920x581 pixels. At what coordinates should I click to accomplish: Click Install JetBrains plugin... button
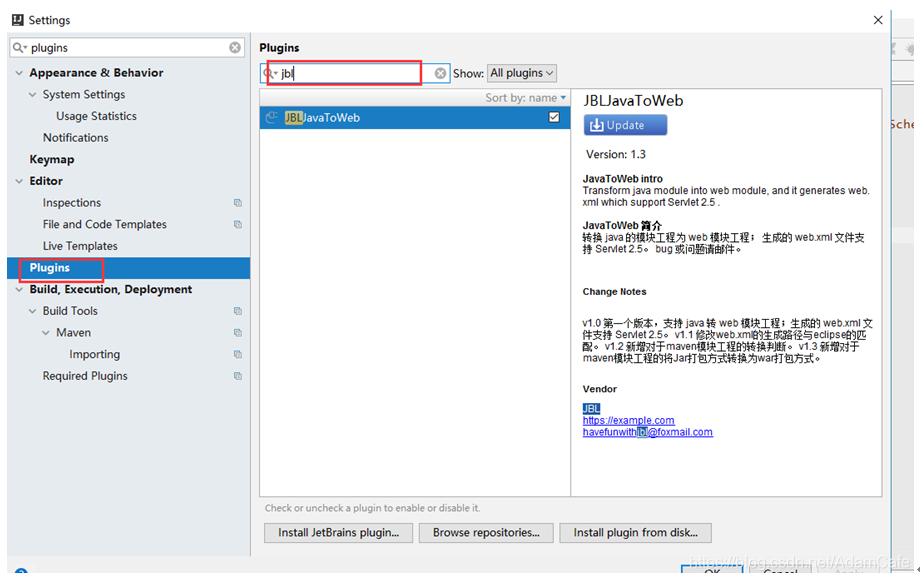[x=338, y=533]
